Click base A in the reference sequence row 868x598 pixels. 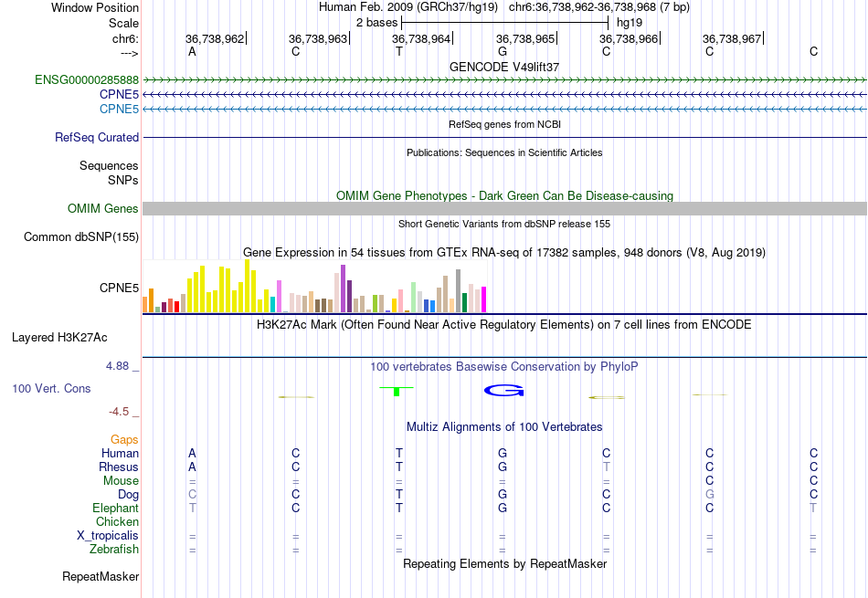[x=192, y=51]
